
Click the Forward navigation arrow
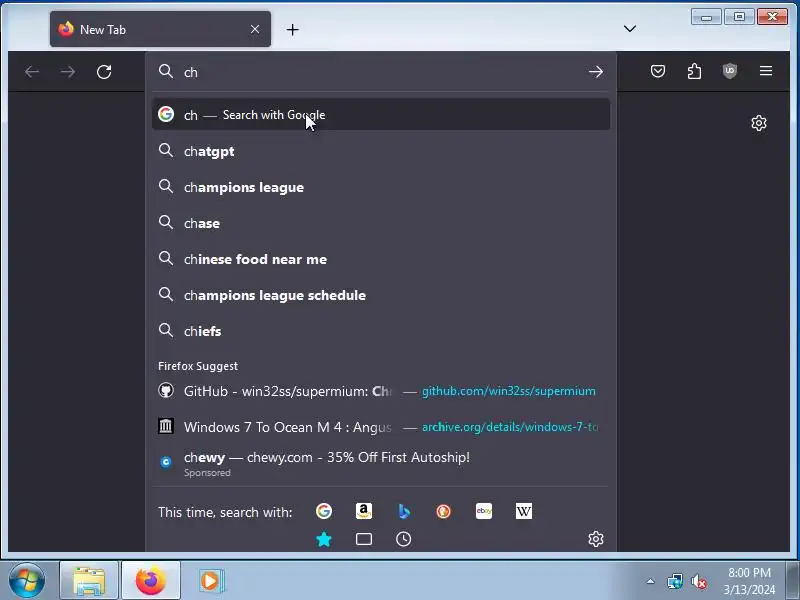coord(68,72)
